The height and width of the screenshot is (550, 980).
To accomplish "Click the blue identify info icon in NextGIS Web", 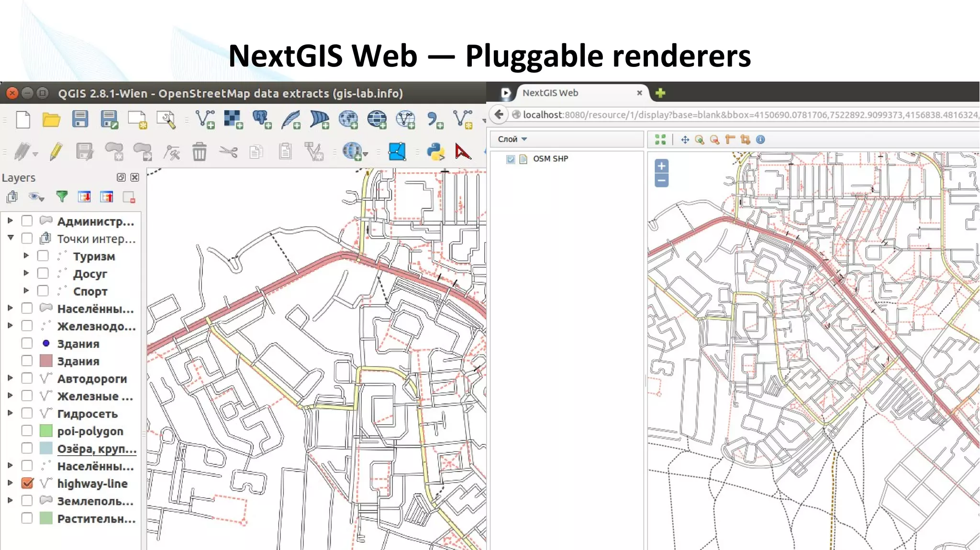I will click(760, 140).
